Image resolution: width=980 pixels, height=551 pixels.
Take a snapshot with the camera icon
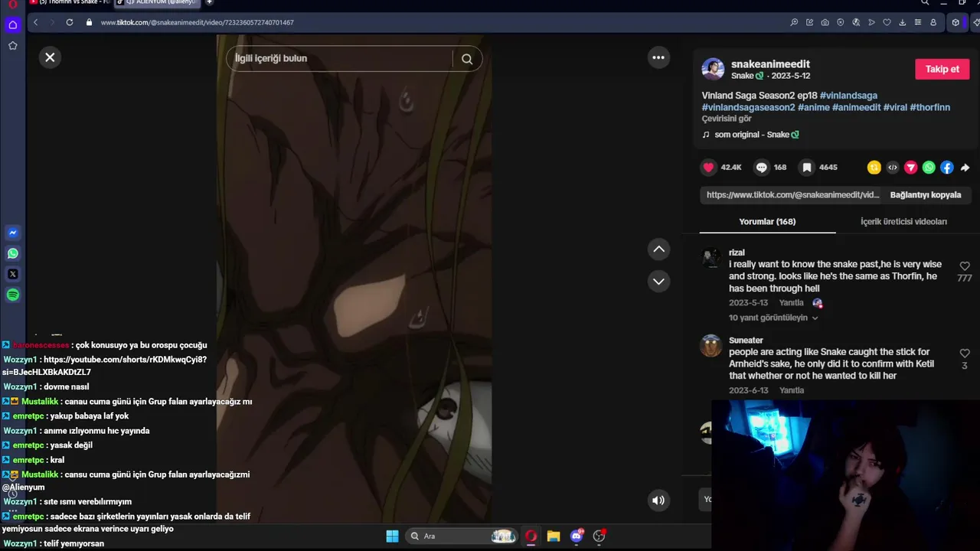tap(825, 23)
